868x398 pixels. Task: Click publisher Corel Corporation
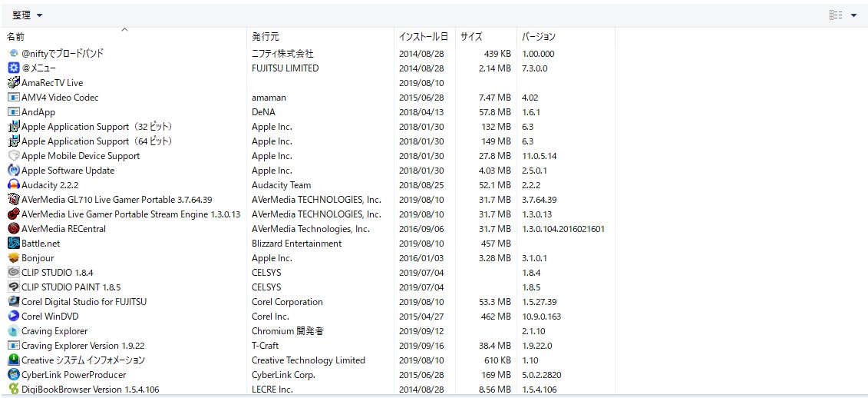[287, 301]
